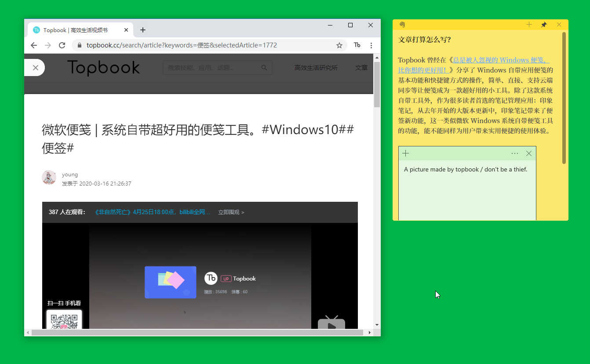
Task: Click the horizontal scrollbar thumb in Chrome
Action: click(197, 333)
